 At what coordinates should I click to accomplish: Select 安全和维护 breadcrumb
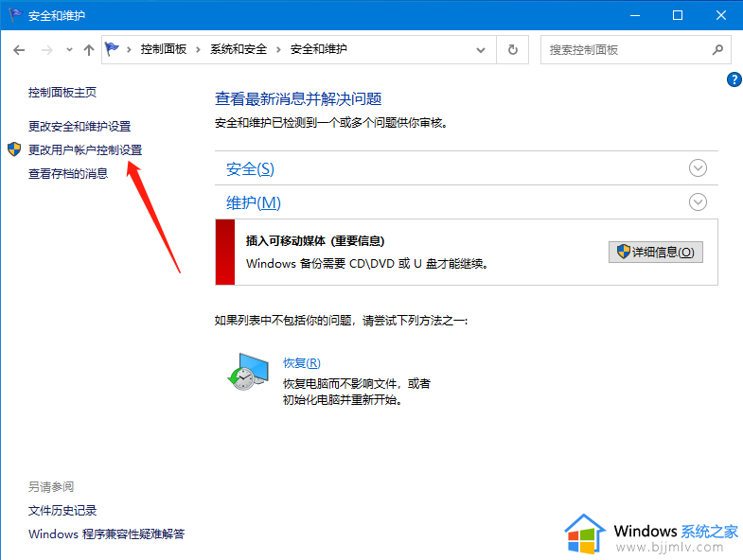coord(318,49)
